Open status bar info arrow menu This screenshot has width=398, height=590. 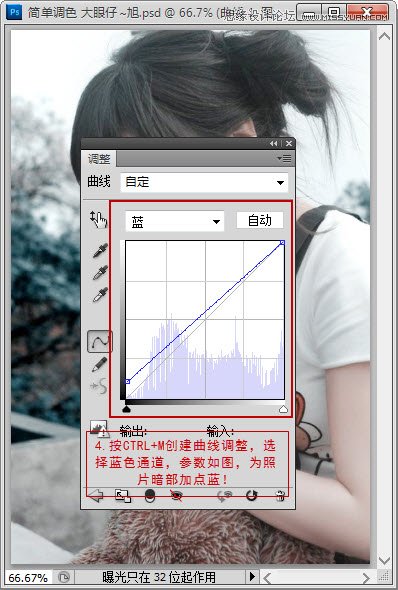point(252,576)
